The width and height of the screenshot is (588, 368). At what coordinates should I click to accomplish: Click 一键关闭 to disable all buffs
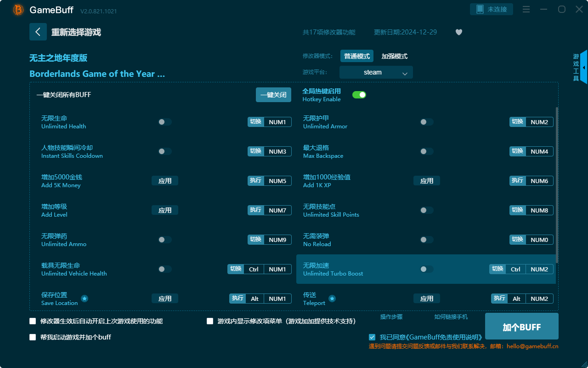point(273,95)
